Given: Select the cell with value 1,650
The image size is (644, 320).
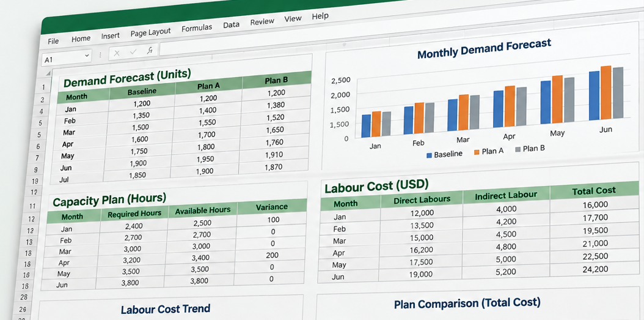Looking at the screenshot, I should point(275,130).
